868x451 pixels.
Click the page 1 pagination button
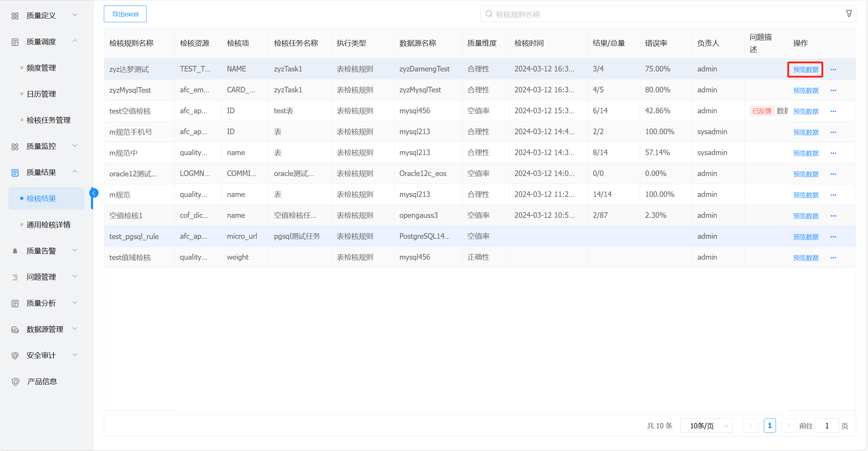769,426
